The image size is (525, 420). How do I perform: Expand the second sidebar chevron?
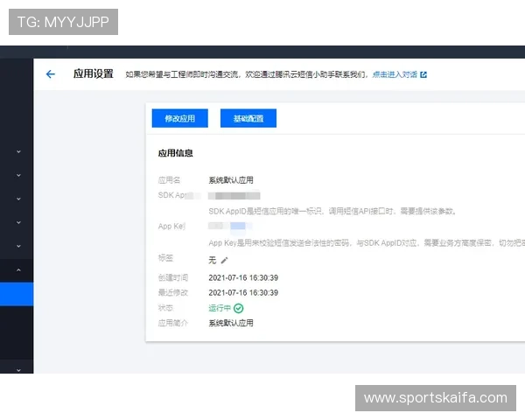(18, 175)
